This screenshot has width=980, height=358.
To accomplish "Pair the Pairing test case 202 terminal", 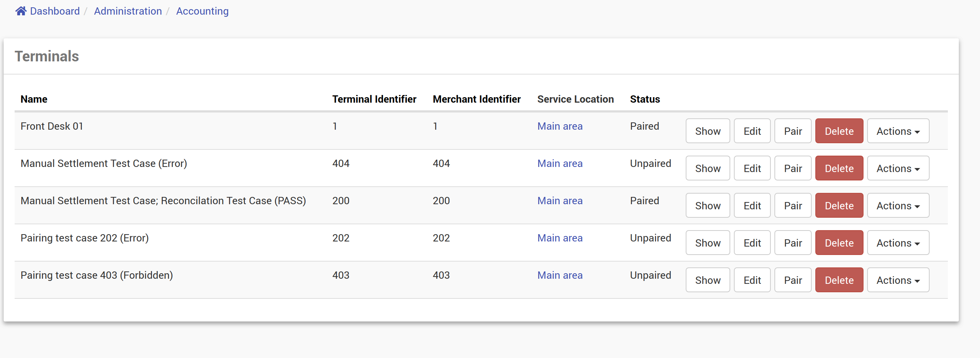I will (x=792, y=243).
